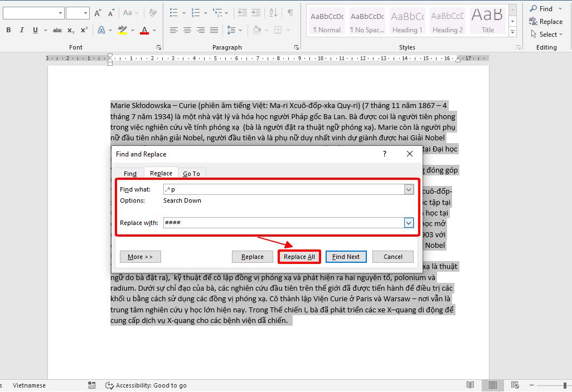Expand search options with More button
This screenshot has width=572, height=392.
coord(140,257)
